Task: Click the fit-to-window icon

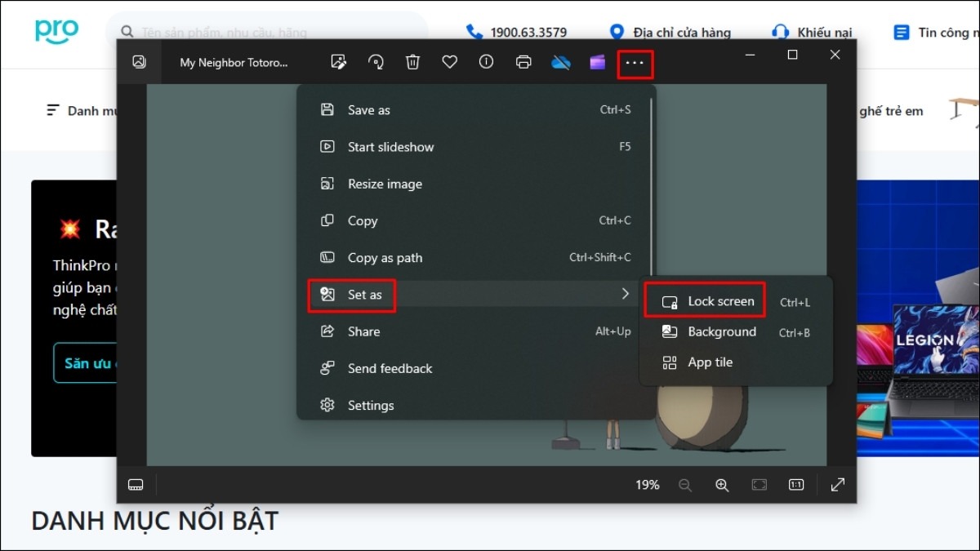Action: pyautogui.click(x=759, y=485)
